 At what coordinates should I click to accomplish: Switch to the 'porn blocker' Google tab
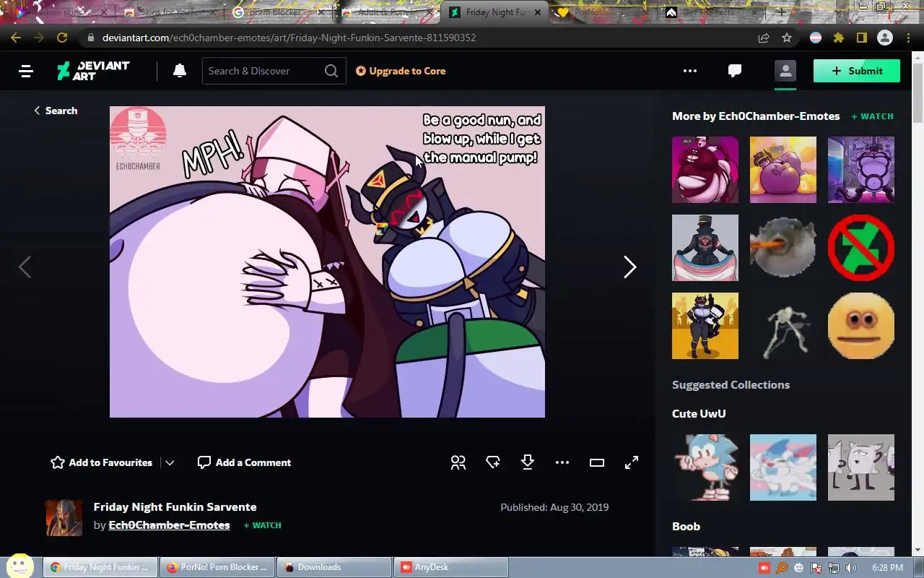(x=276, y=12)
